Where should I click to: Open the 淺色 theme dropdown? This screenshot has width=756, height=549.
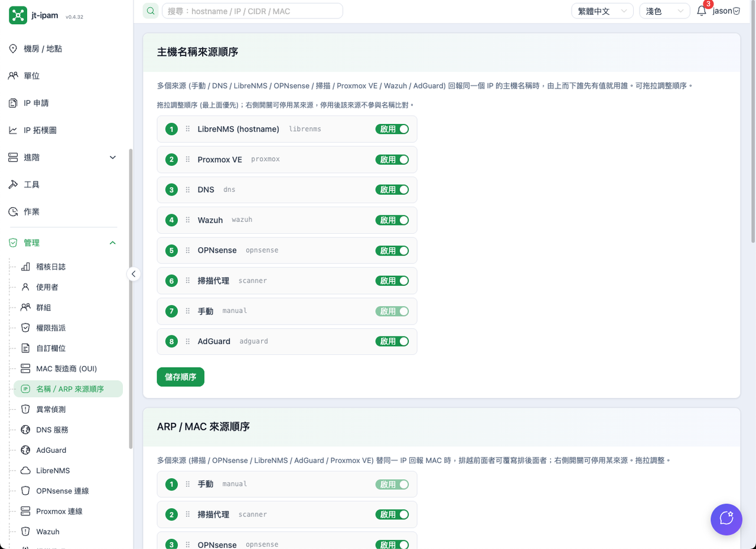(665, 11)
